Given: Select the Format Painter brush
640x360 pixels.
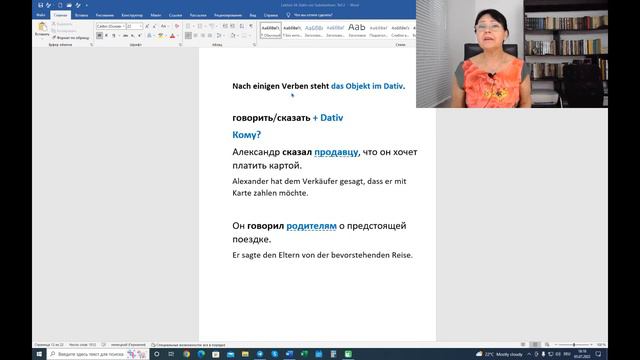Looking at the screenshot, I should 71,38.
